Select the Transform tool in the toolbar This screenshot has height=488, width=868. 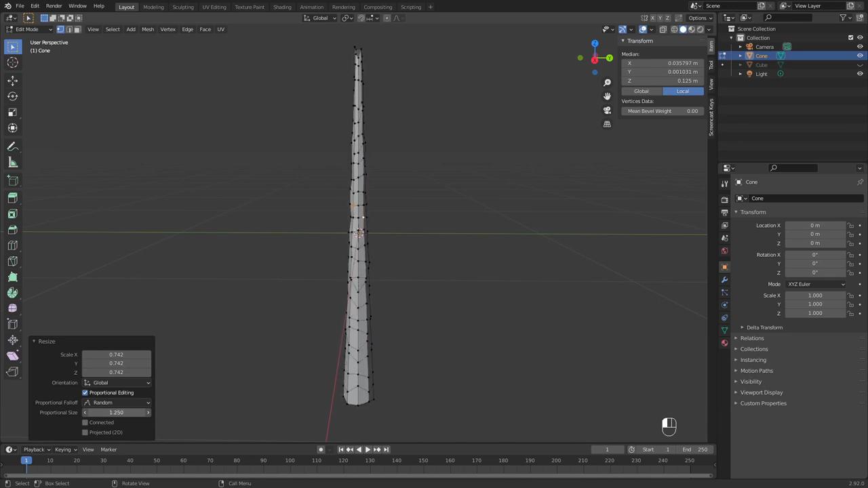[x=12, y=128]
